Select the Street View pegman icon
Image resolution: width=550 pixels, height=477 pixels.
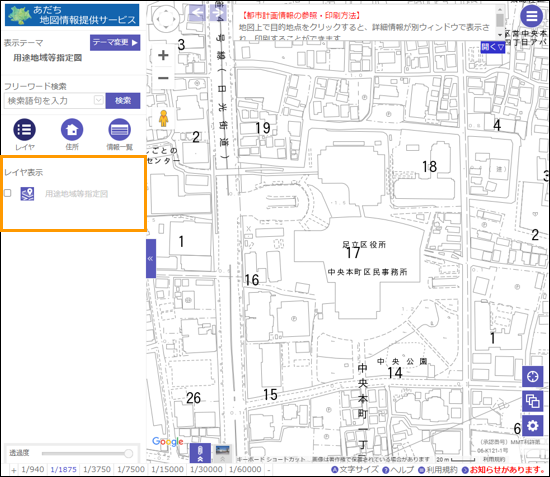pos(163,119)
